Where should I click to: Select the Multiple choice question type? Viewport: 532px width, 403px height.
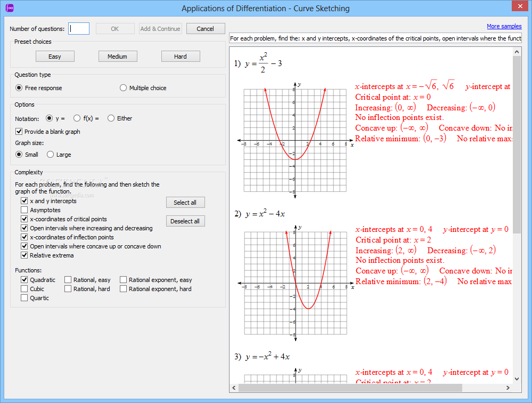(x=143, y=88)
